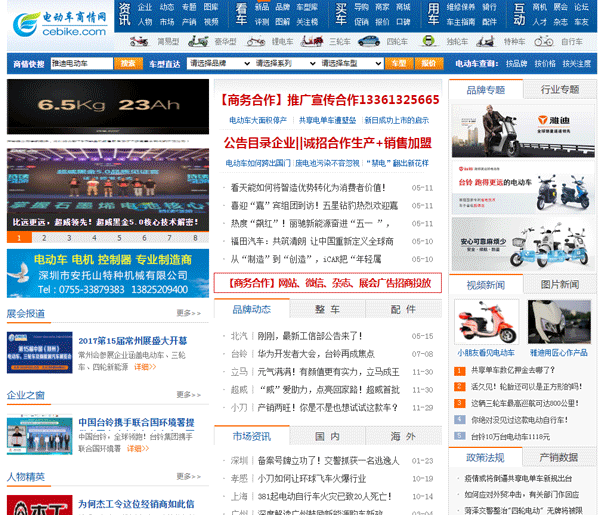The image size is (600, 515).
Task: Open the 安心可靠麻烦少 brand banner
Action: [x=523, y=244]
